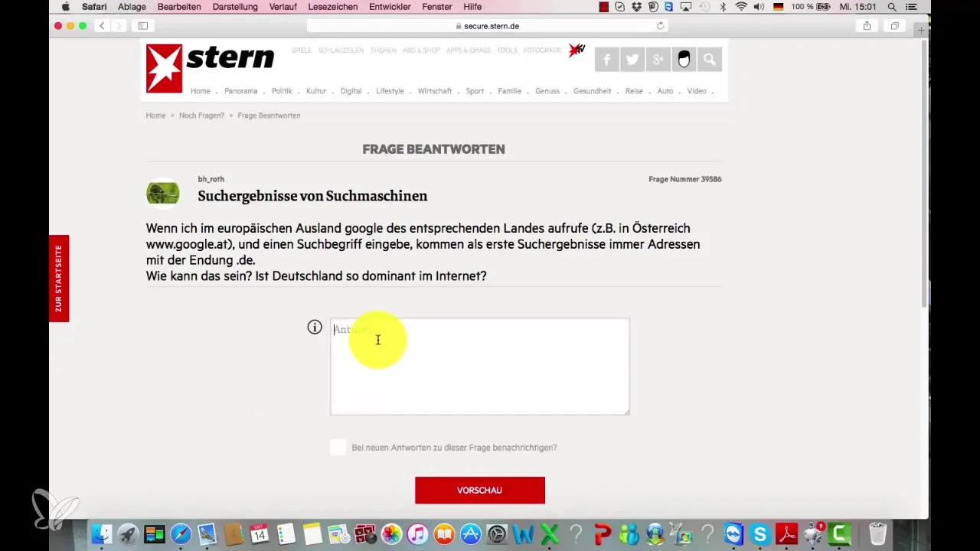Open App Store from the Dock
The image size is (980, 551).
pyautogui.click(x=470, y=533)
